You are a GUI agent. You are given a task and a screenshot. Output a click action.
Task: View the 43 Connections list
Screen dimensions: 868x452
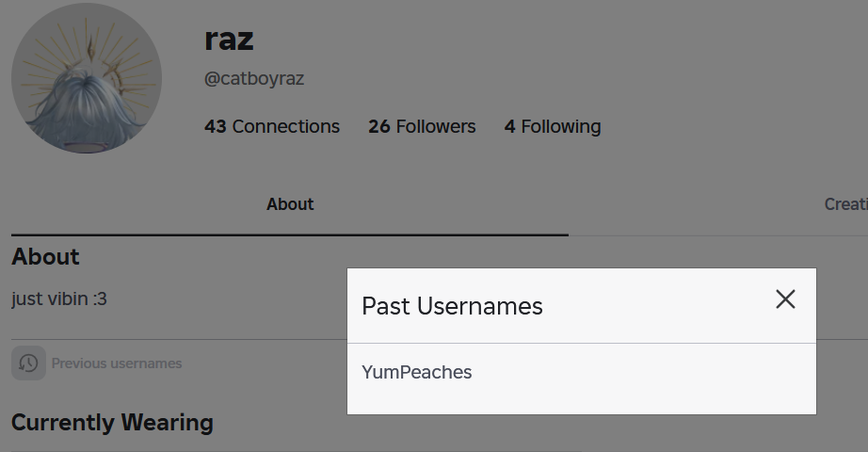pyautogui.click(x=272, y=126)
